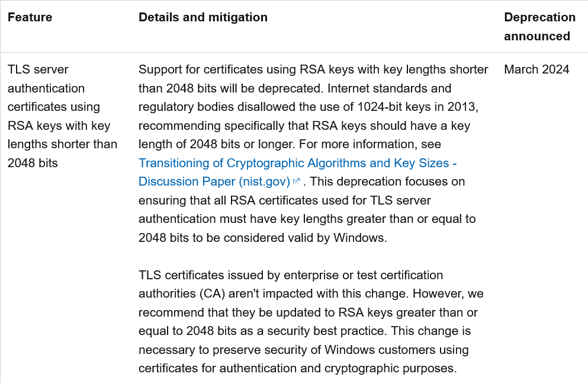This screenshot has width=588, height=383.
Task: Click the '1024-bit keys in 2013' text
Action: point(417,107)
